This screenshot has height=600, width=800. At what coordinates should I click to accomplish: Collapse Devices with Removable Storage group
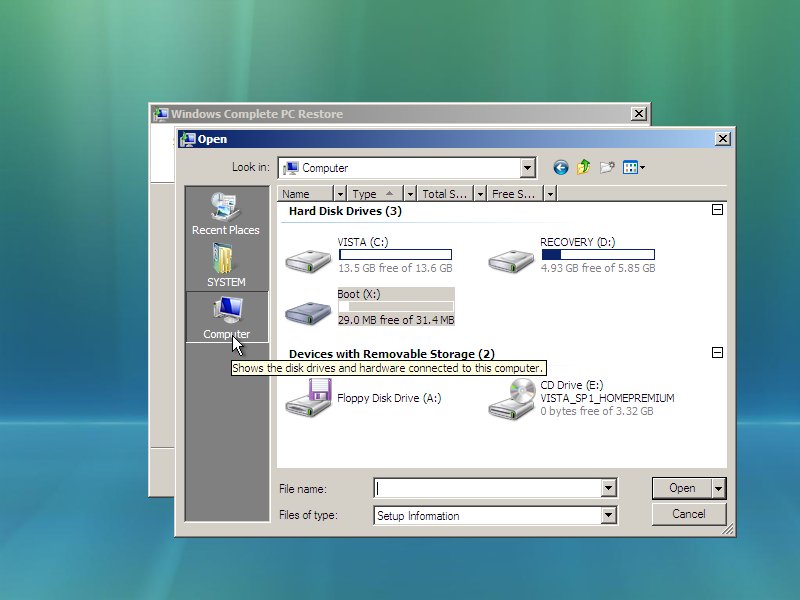(716, 353)
